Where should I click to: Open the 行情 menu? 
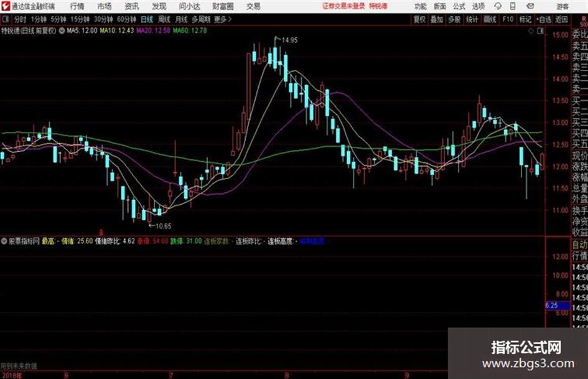(x=77, y=6)
